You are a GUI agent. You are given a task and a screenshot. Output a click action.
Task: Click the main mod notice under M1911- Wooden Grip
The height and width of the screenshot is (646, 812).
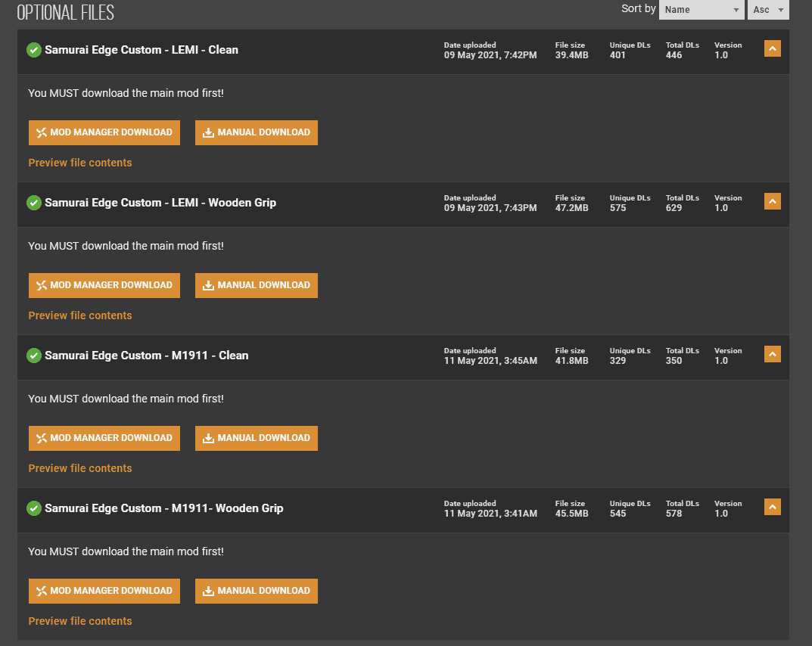pyautogui.click(x=126, y=551)
